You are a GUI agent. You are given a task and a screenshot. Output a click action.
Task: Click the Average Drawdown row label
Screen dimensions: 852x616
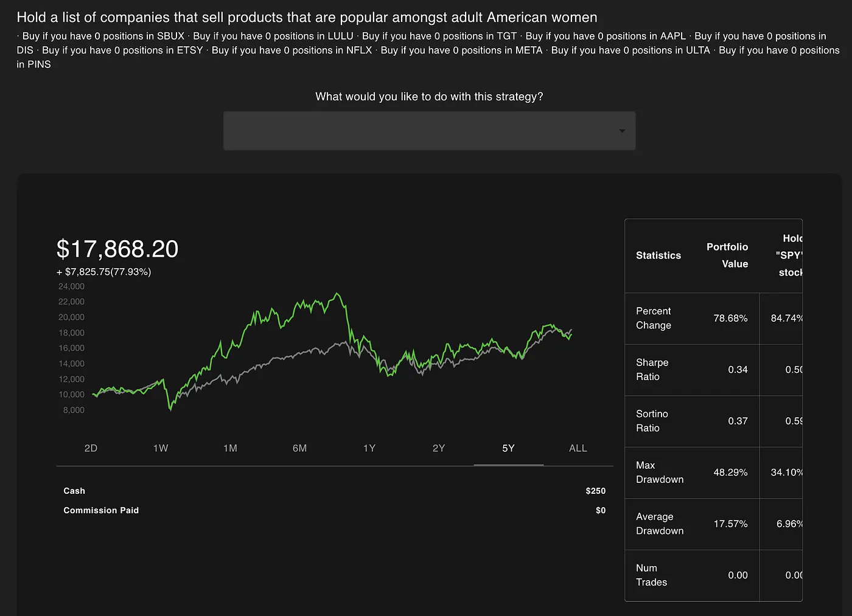tap(660, 524)
